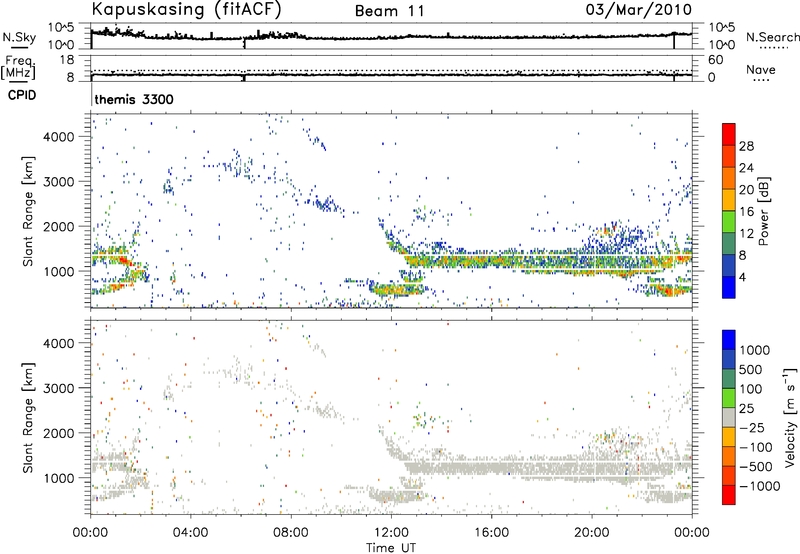The image size is (800, 554).
Task: Click the '500' value on Velocity colorbar
Action: click(751, 370)
